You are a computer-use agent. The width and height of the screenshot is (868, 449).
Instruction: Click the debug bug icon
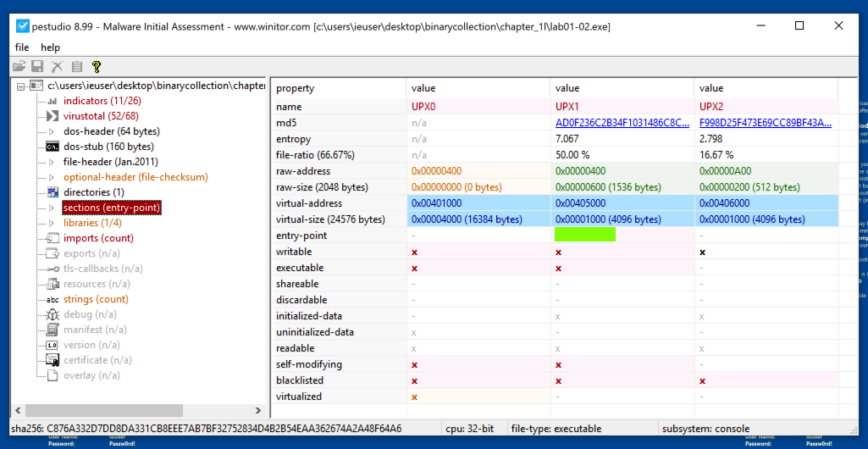[x=53, y=314]
